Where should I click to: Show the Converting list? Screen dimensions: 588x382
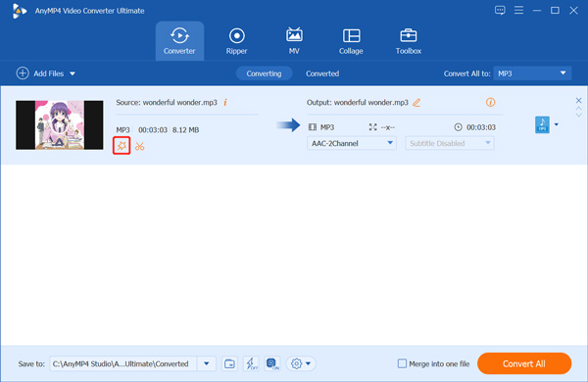pos(264,73)
